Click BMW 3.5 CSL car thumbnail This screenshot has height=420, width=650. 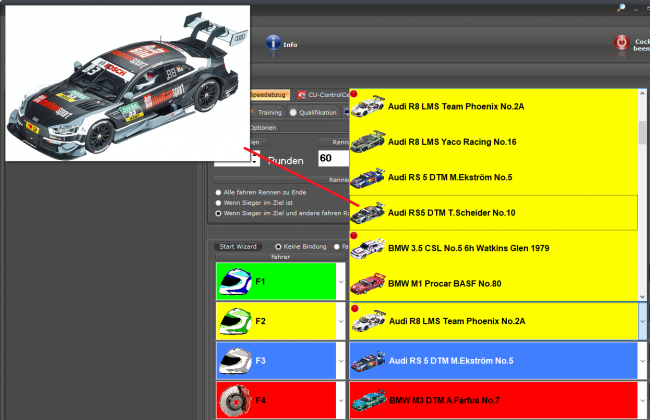pyautogui.click(x=368, y=248)
